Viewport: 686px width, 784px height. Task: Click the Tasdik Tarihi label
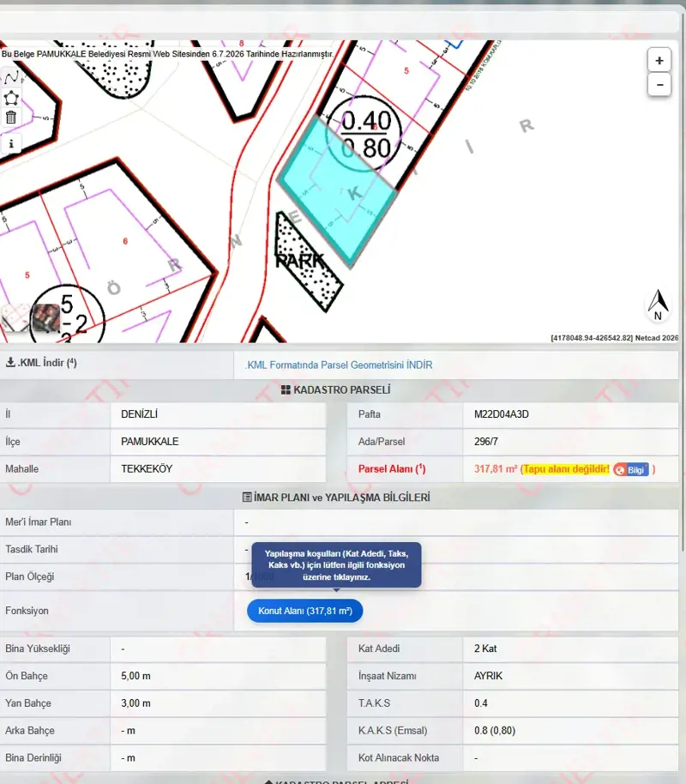[x=32, y=550]
